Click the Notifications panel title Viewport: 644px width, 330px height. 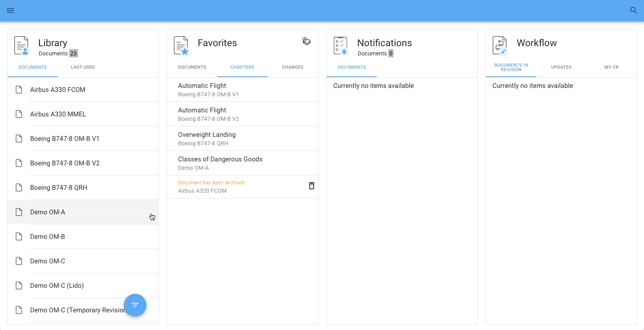coord(385,43)
